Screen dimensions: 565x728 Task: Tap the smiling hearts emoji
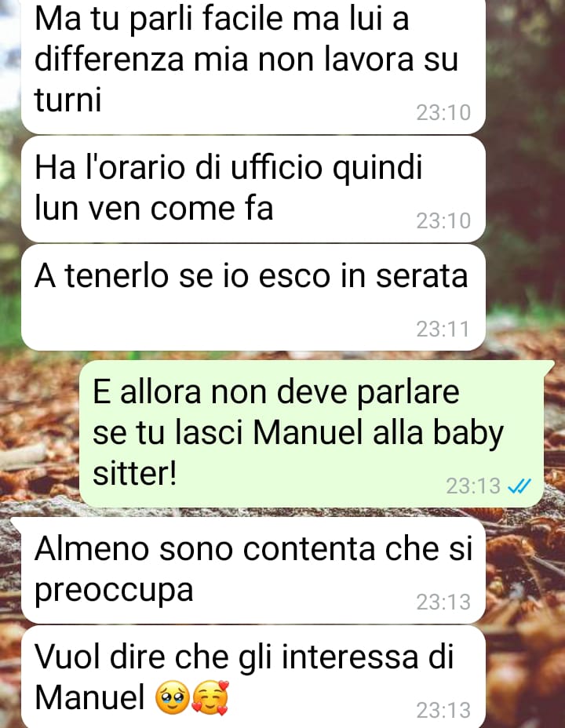pos(210,698)
